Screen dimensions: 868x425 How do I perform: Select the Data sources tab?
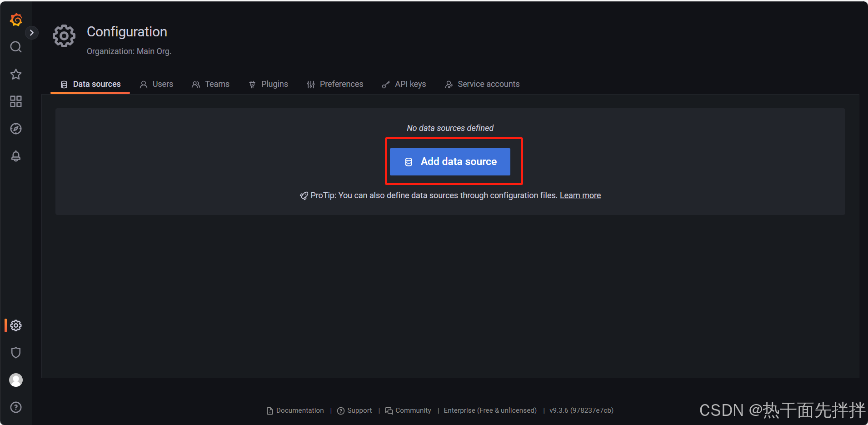[x=90, y=84]
